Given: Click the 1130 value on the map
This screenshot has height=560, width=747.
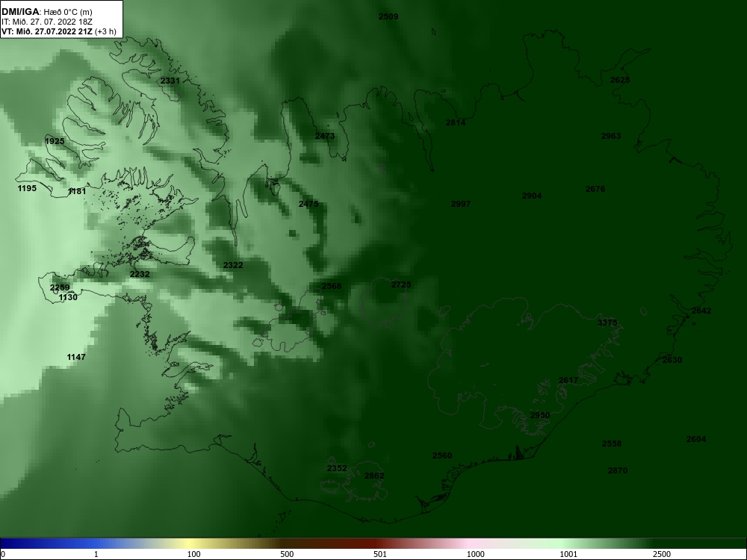Looking at the screenshot, I should (68, 298).
